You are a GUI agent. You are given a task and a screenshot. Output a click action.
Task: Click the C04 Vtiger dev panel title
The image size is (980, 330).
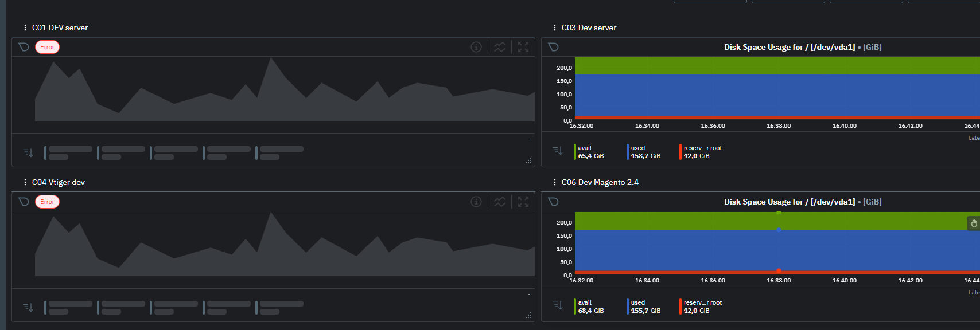(58, 182)
